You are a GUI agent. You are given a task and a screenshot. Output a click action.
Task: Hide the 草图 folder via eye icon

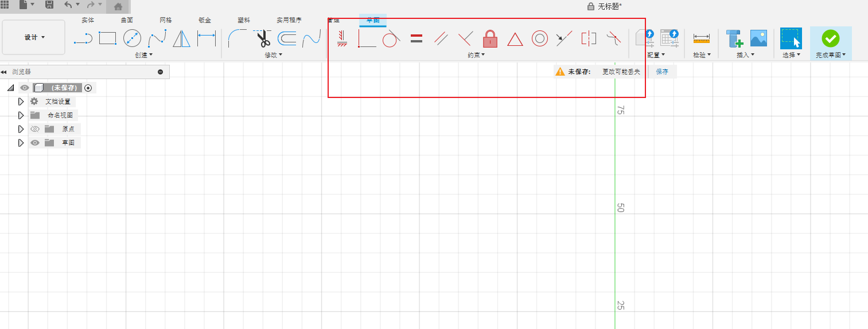click(35, 143)
